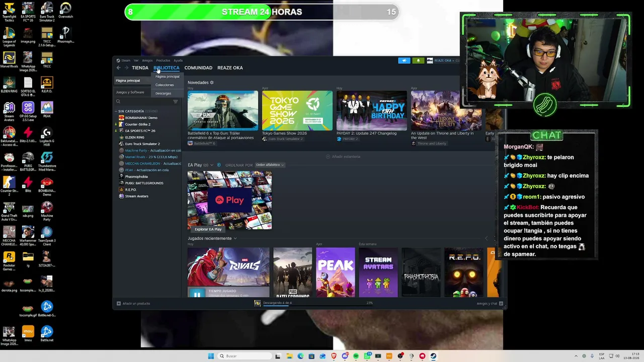Viewport: 644px width, 362px height.
Task: Open the Marvel Rivals desktop shortcut
Action: (x=9, y=60)
